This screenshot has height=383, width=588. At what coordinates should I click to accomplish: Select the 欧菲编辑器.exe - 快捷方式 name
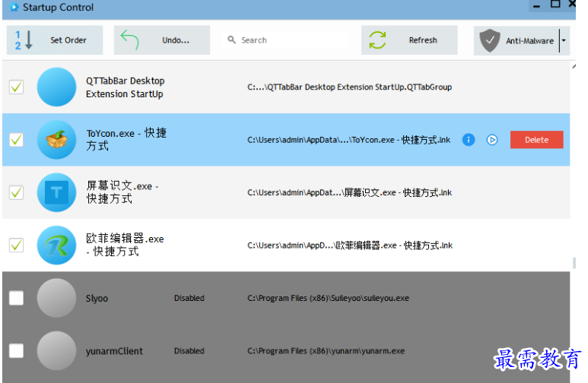tap(125, 245)
